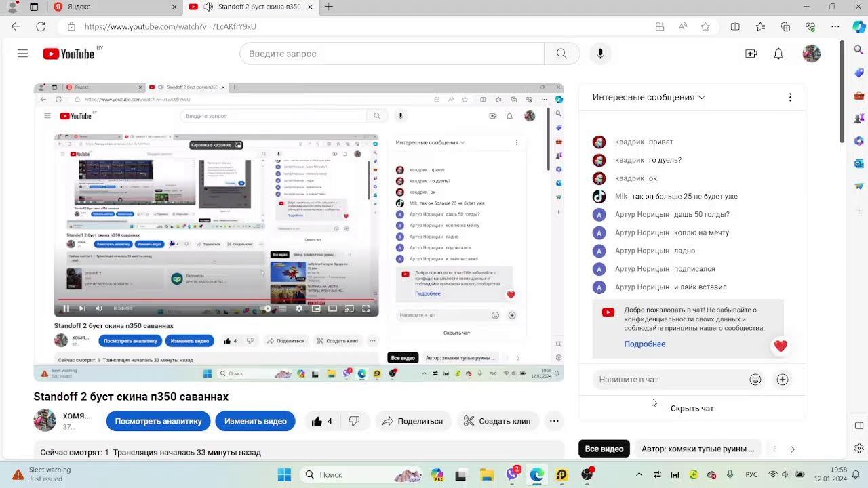Click the Создать клип button

point(498,421)
